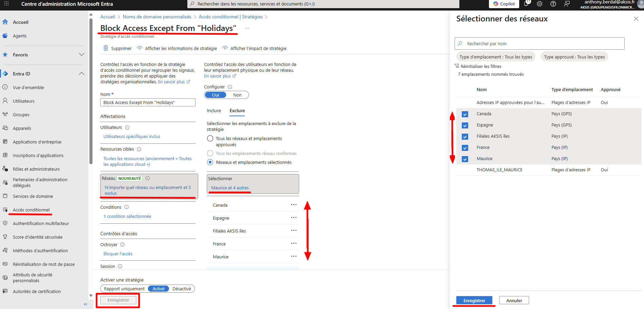Open the notifications bell icon
The height and width of the screenshot is (309, 644).
tap(526, 4)
